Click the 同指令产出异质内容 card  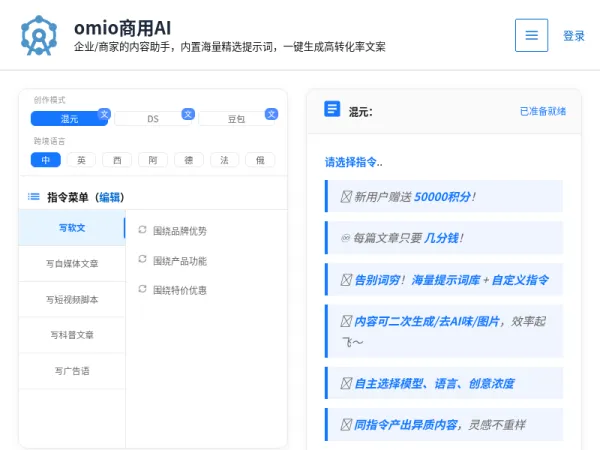click(444, 424)
